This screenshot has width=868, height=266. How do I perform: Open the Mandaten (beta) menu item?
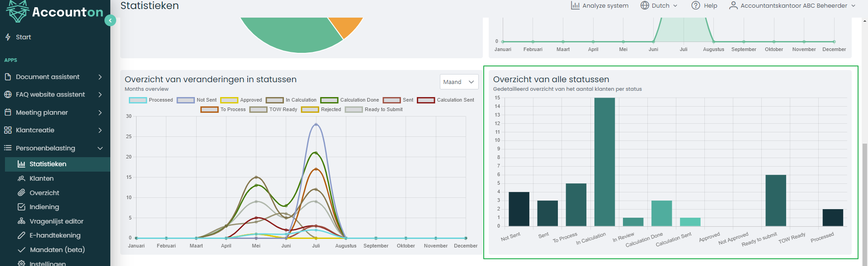click(x=57, y=250)
